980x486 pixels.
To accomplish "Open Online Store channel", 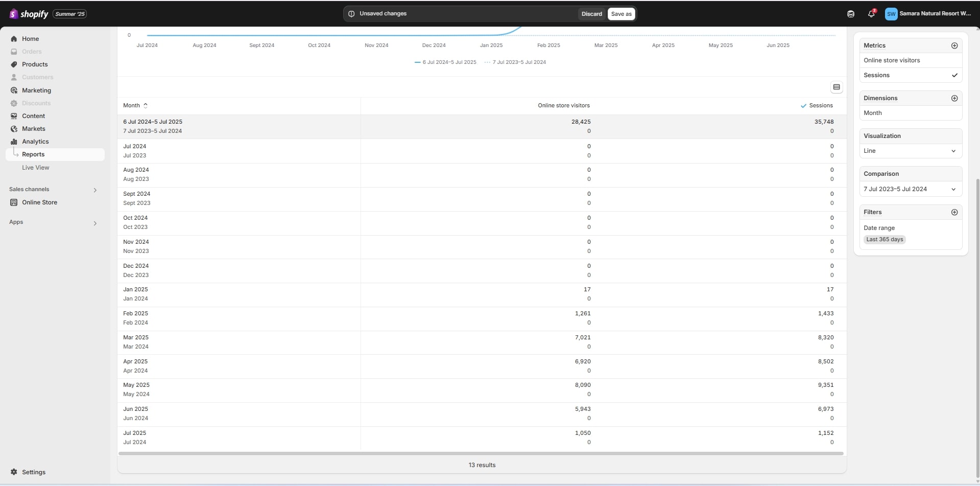I will coord(39,202).
